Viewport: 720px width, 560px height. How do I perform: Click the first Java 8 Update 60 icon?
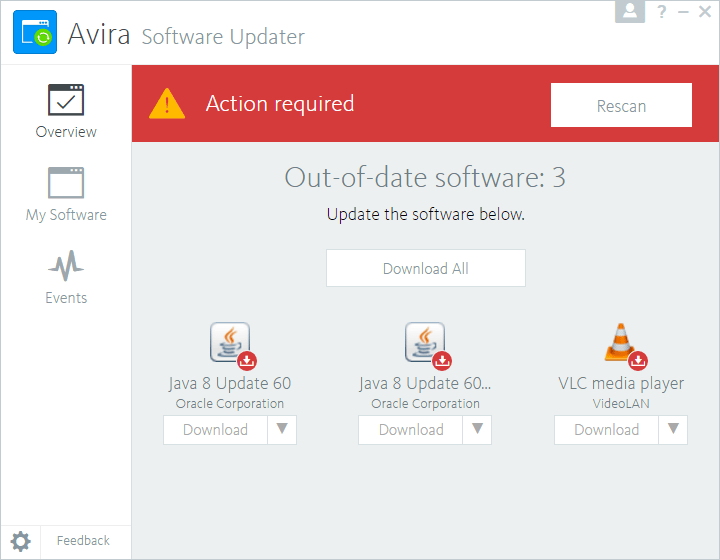coord(231,343)
